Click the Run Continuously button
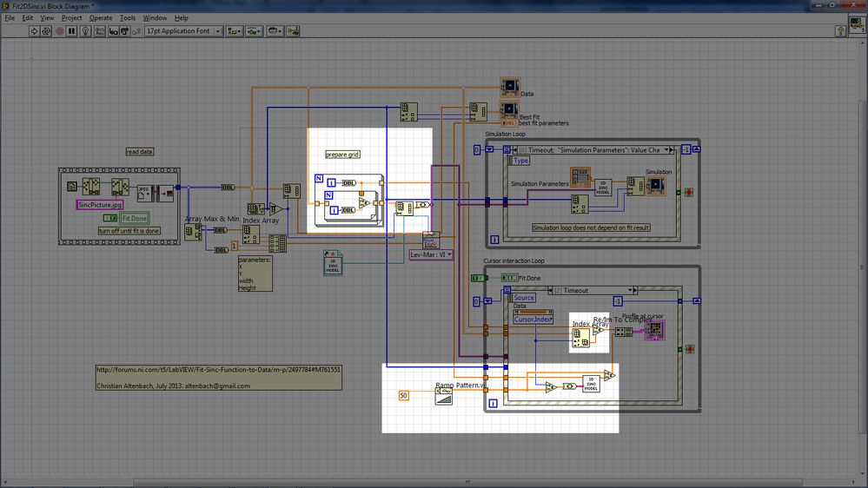The height and width of the screenshot is (488, 868). click(47, 30)
